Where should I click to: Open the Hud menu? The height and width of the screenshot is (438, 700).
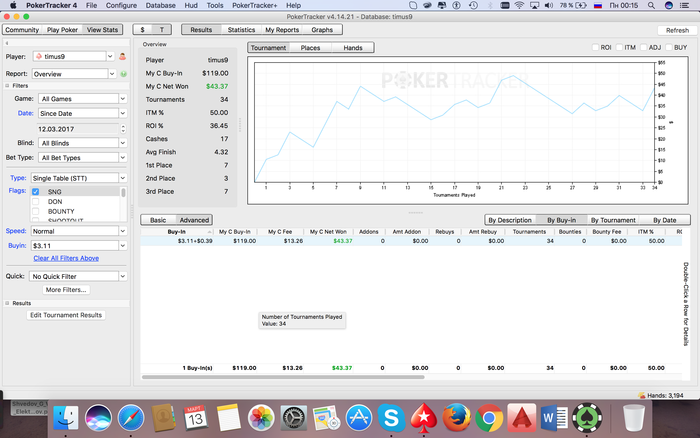[x=191, y=5]
